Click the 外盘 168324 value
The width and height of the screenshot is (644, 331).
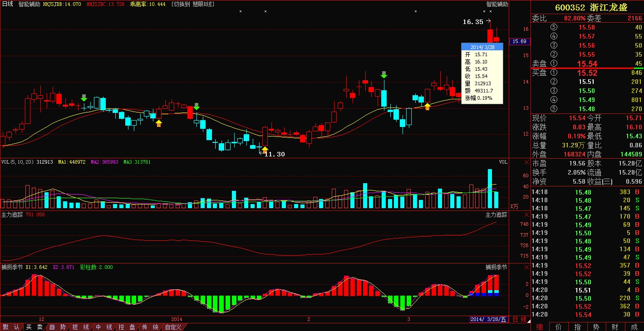point(574,154)
